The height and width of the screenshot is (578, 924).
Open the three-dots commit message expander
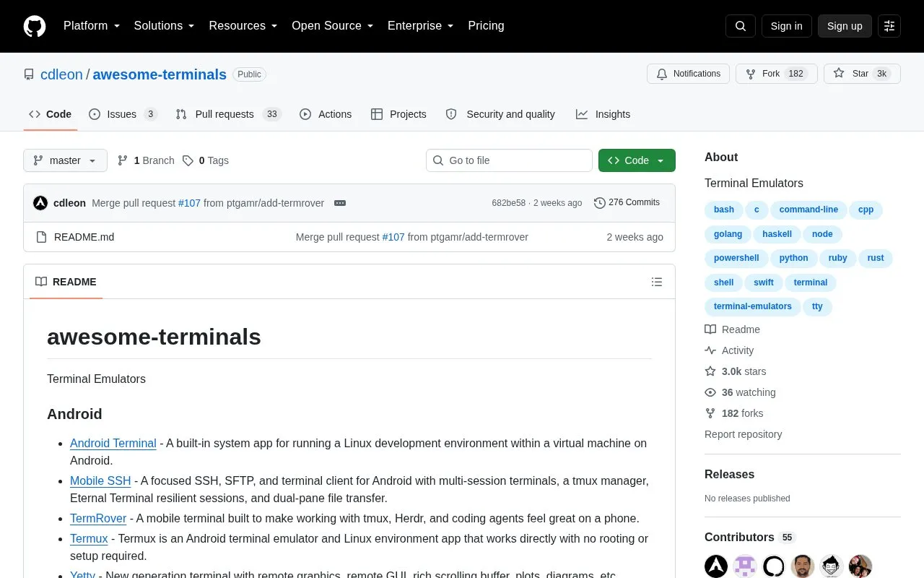pyautogui.click(x=340, y=203)
